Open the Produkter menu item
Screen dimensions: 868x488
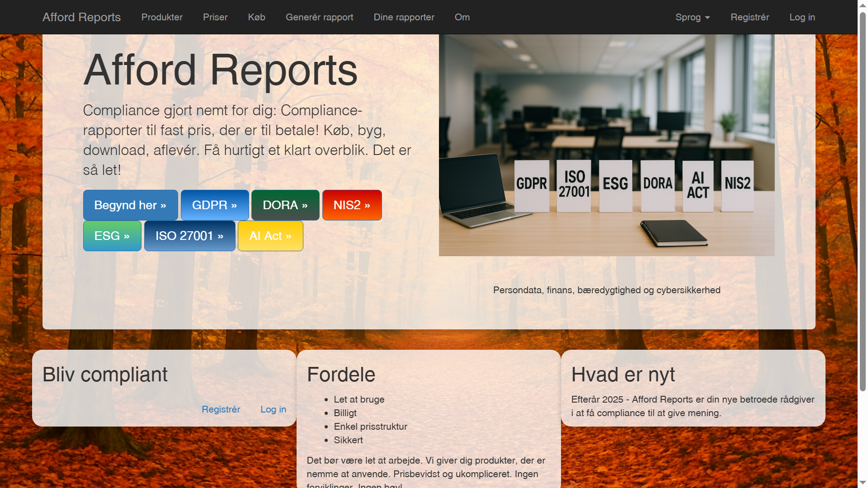pos(161,17)
